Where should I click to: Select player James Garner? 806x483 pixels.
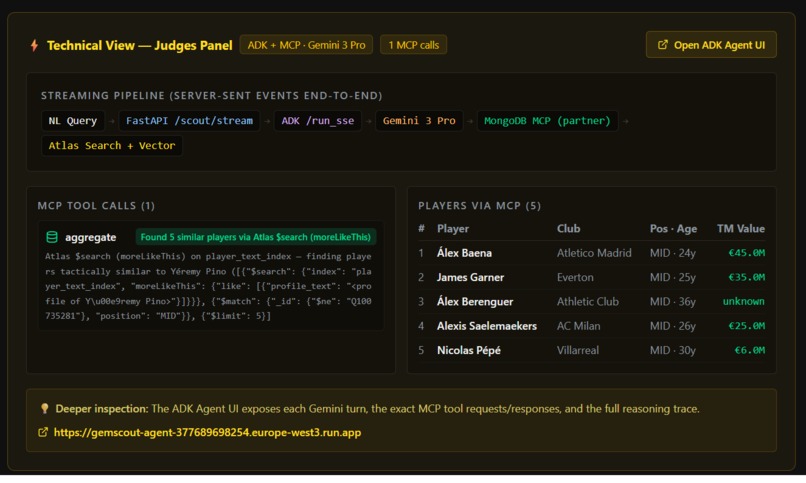coord(470,277)
